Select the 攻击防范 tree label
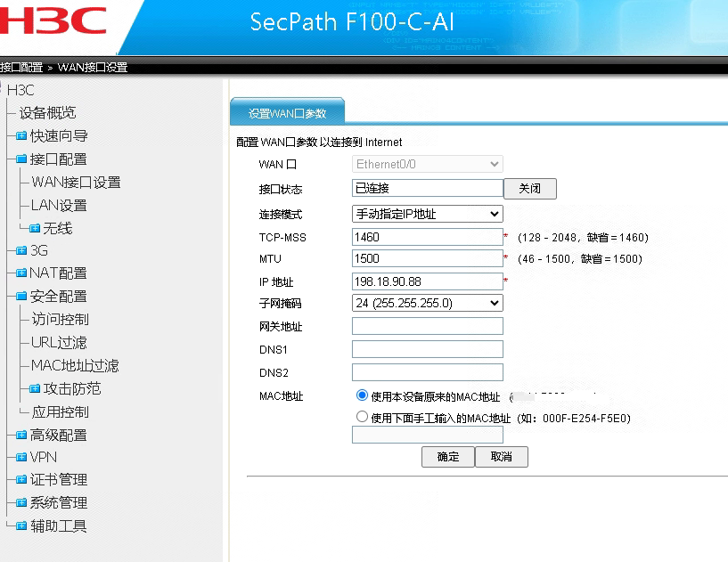 (72, 388)
